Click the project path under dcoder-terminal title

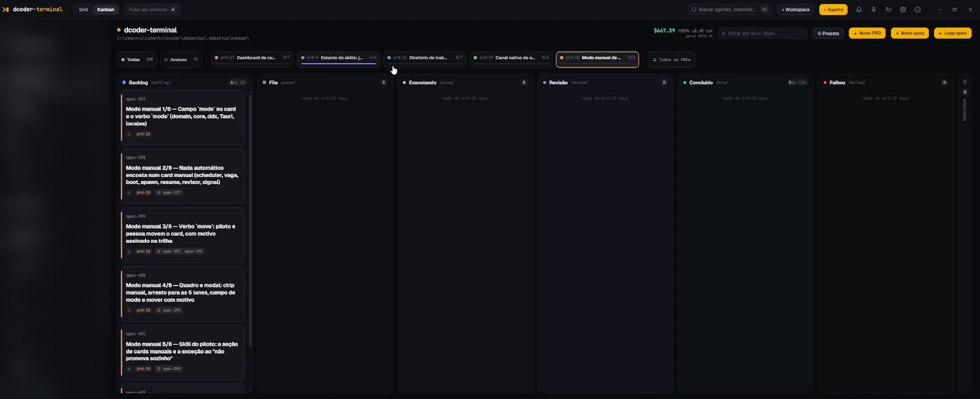183,39
